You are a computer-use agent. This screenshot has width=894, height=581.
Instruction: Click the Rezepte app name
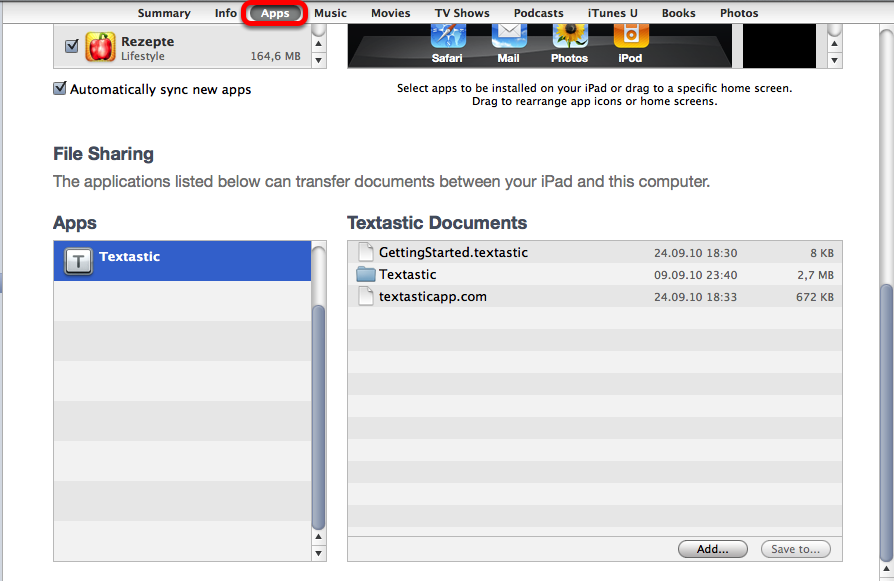point(148,42)
